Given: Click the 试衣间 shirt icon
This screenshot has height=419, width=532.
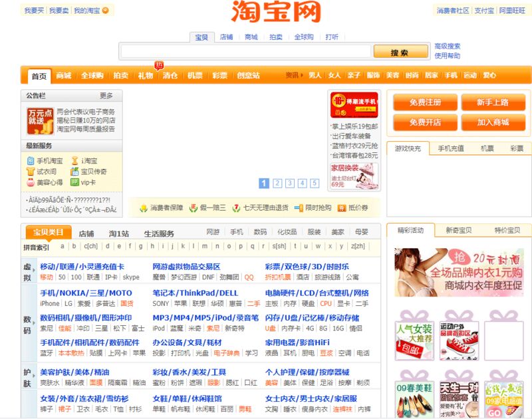Looking at the screenshot, I should click(x=31, y=172).
